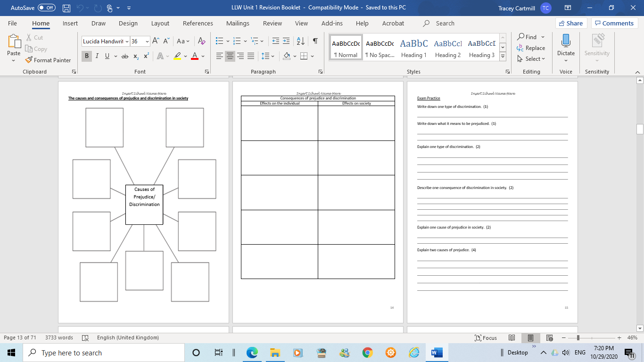Apply center alignment

pyautogui.click(x=230, y=56)
